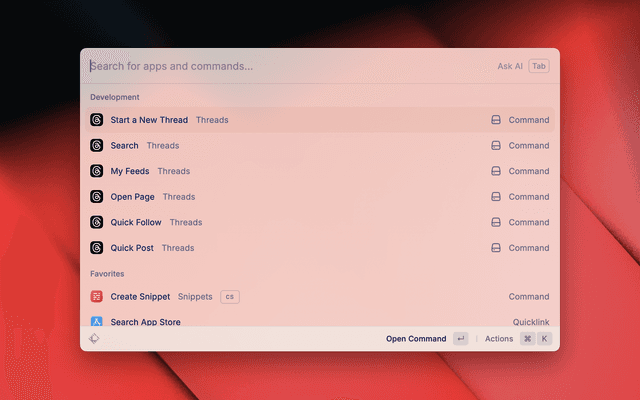640x400 pixels.
Task: Click the Threads icon next to Search
Action: [x=97, y=145]
